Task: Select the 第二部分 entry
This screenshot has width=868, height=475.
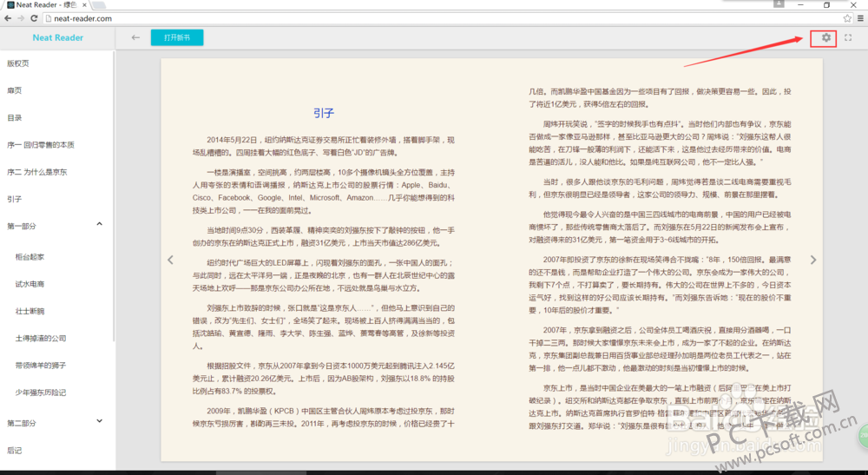Action: tap(22, 424)
